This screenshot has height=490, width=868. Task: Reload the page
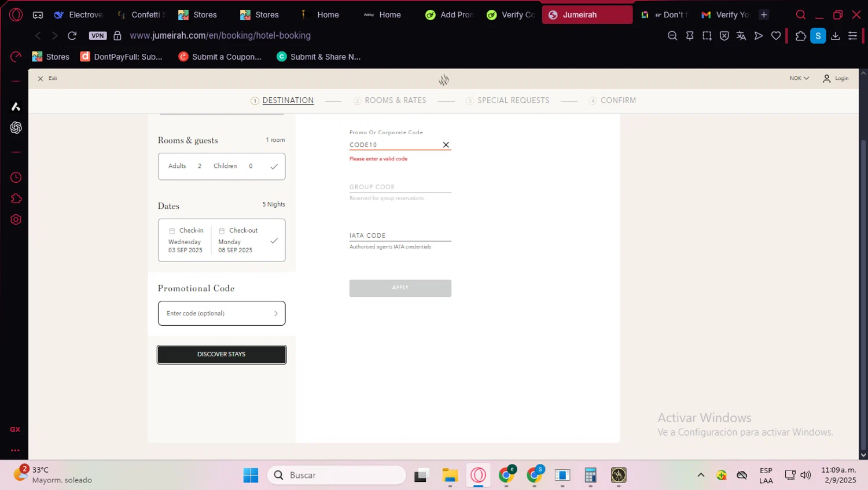(x=72, y=36)
